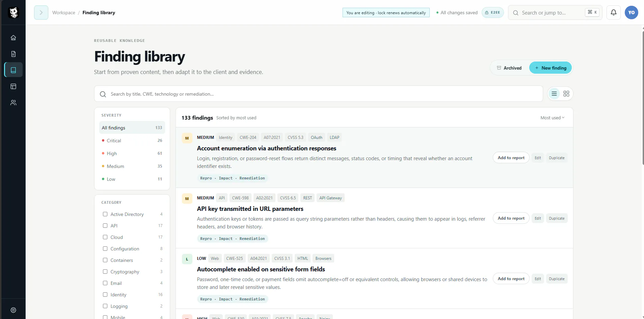Click the LDAP tag
Screen dimensions: 644x319
(334, 138)
